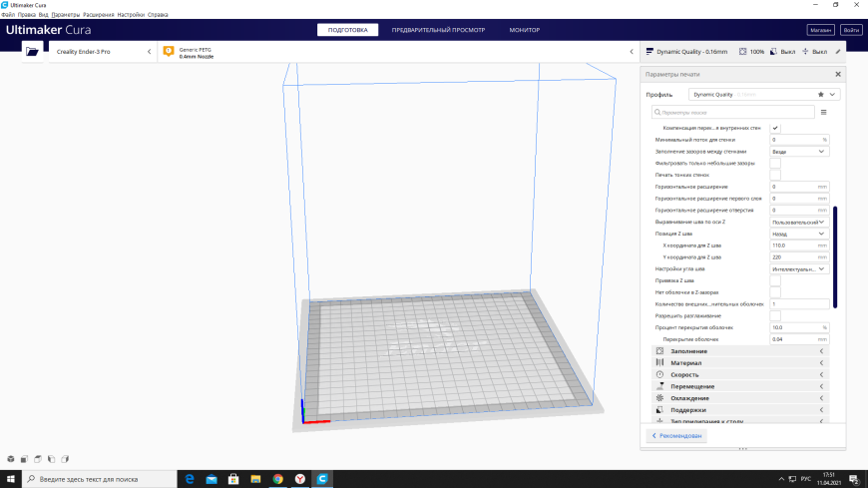Click the settings search input field
This screenshot has width=868, height=488.
tap(733, 113)
